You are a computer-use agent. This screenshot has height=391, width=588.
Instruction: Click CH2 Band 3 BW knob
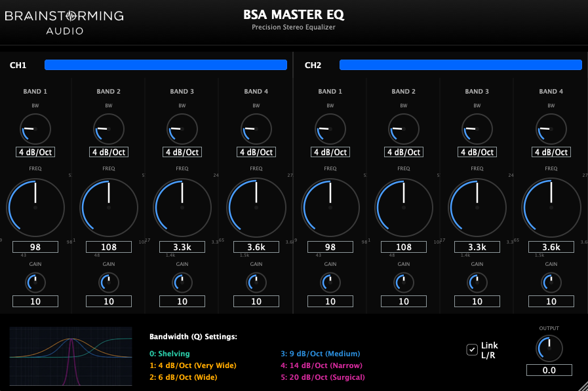pos(477,129)
